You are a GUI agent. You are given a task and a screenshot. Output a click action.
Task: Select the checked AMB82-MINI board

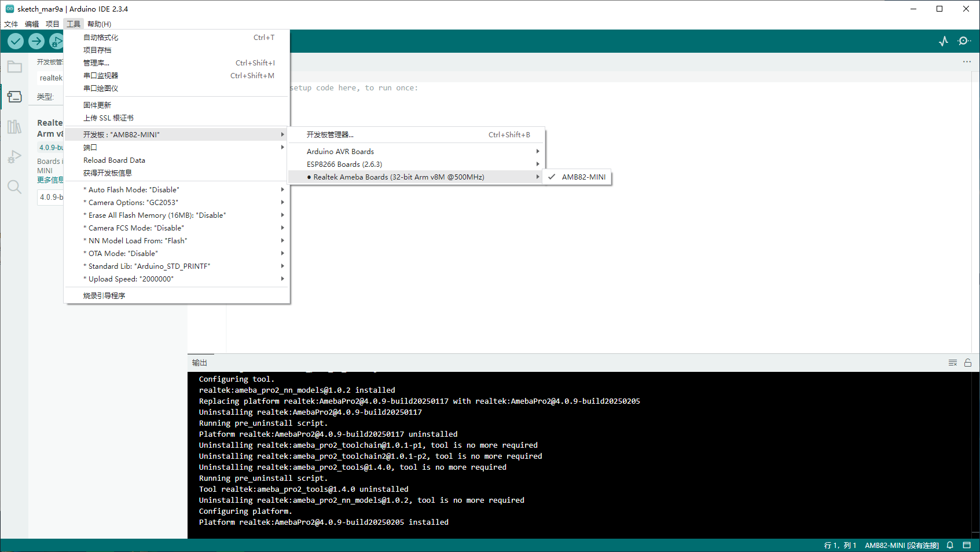point(577,177)
